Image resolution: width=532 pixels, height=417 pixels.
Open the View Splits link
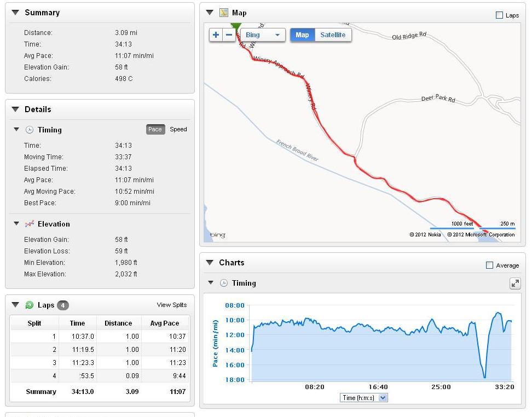172,305
